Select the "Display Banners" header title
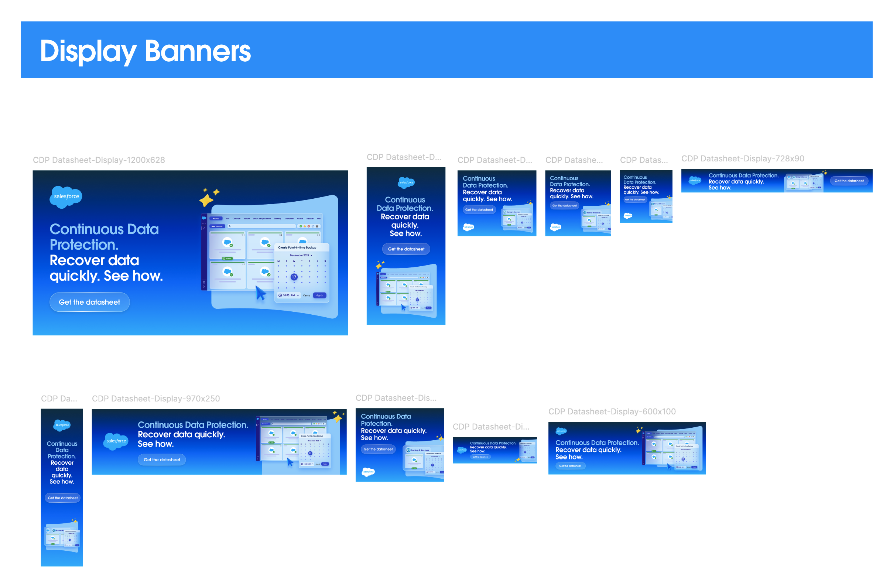Image resolution: width=890 pixels, height=588 pixels. 145,51
